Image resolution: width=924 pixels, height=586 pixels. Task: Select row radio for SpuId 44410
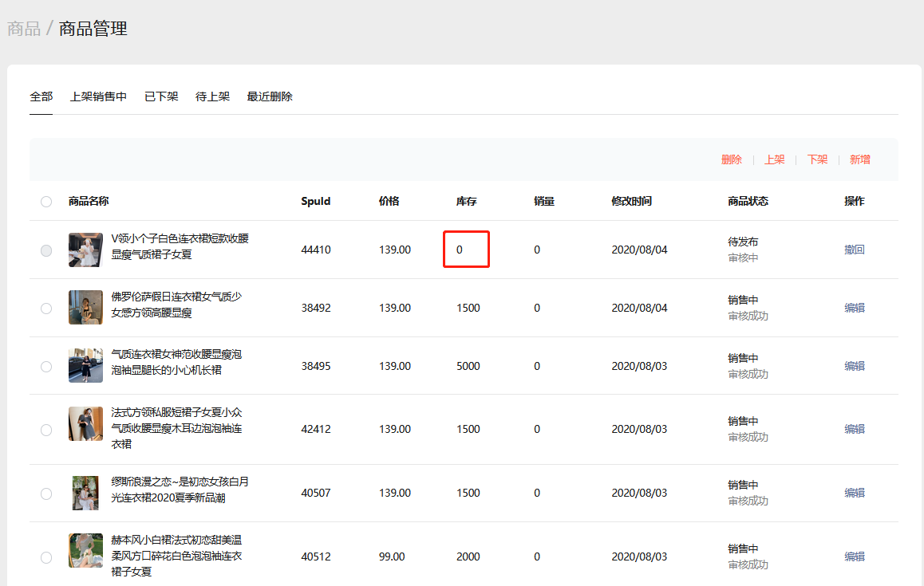click(46, 250)
